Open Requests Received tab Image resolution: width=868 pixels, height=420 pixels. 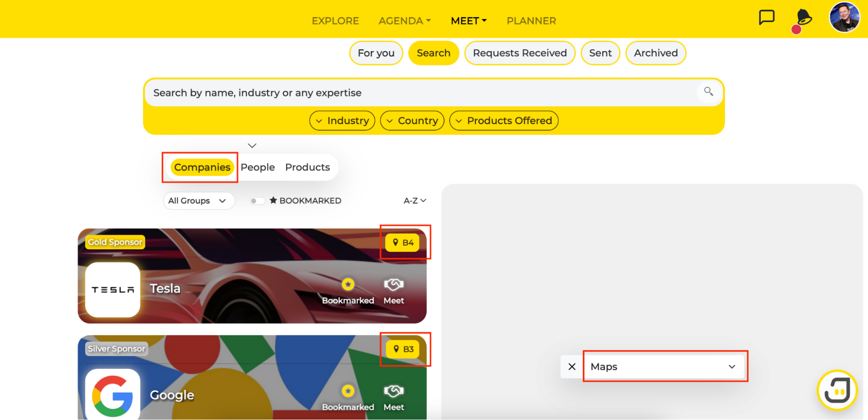[x=520, y=53]
